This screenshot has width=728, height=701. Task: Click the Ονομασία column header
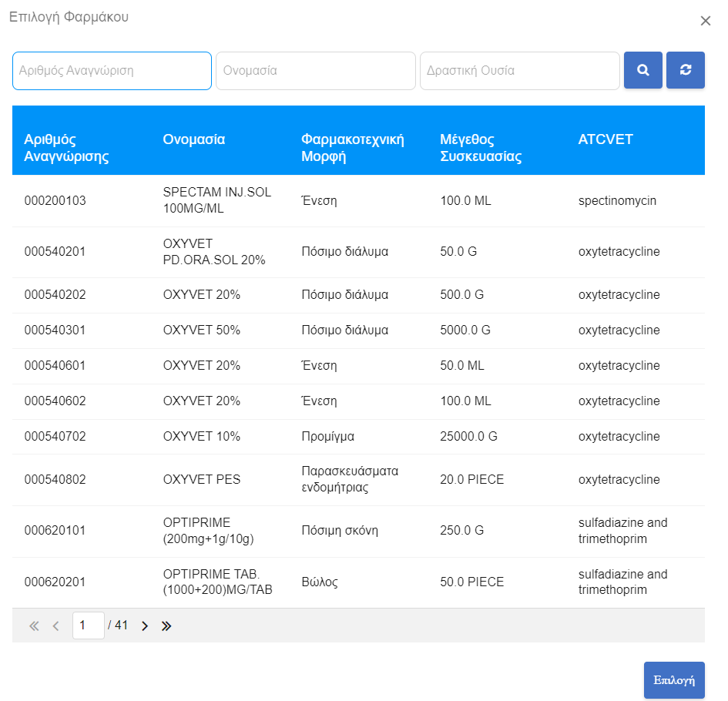(x=194, y=139)
